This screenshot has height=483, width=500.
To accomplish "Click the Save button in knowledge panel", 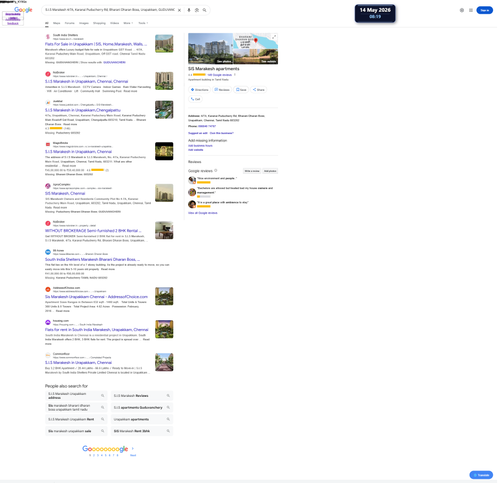I will coord(241,90).
